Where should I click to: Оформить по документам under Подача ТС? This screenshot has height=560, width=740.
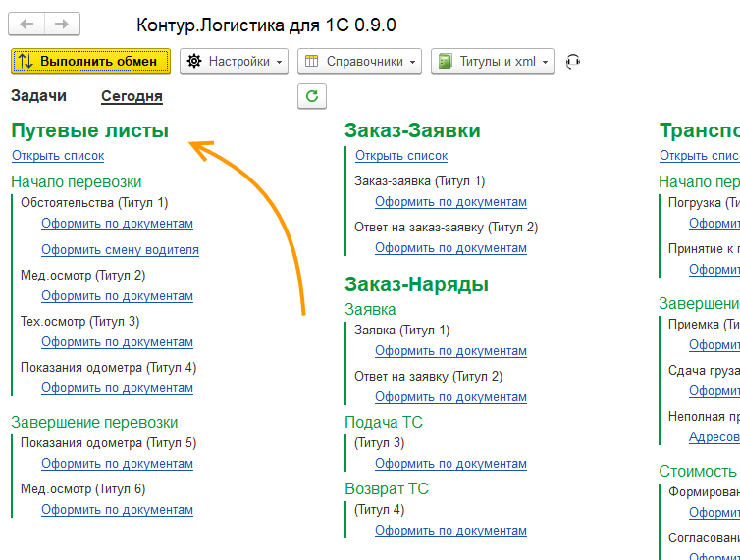[x=450, y=464]
